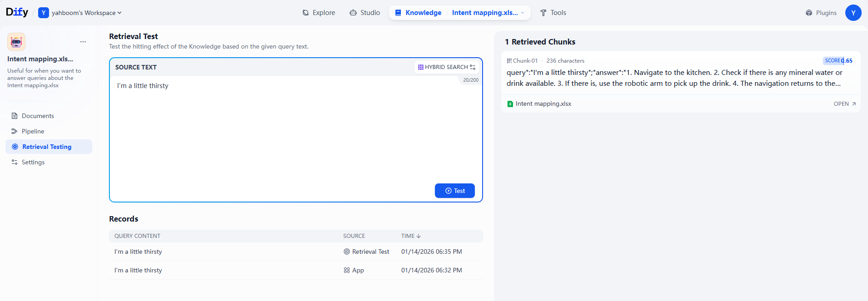This screenshot has height=301, width=868.
Task: Expand the Intent mapping.xls... knowledge dropdown
Action: pos(488,13)
